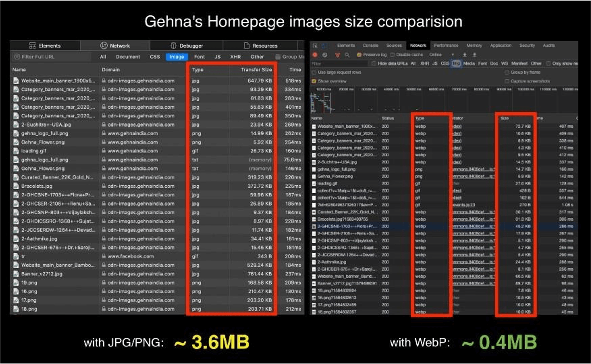Click the Chrome inspect element picker icon

tap(315, 45)
